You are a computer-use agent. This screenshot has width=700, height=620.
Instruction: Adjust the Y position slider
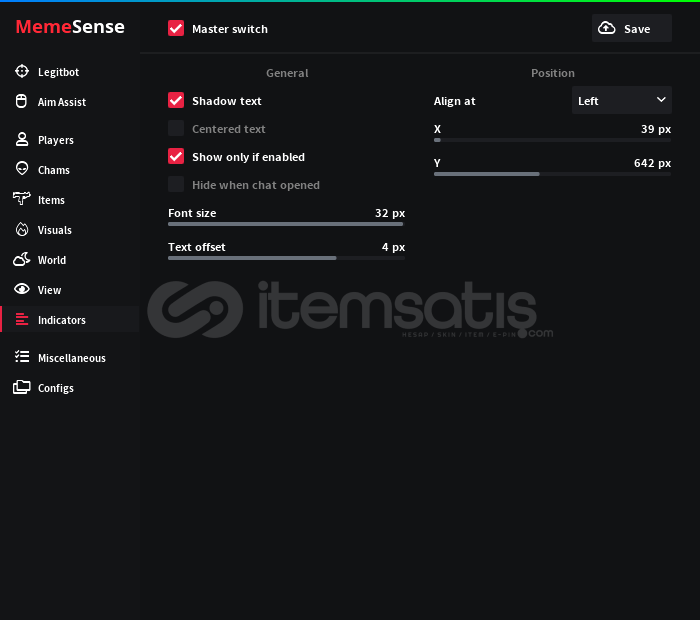[x=552, y=174]
